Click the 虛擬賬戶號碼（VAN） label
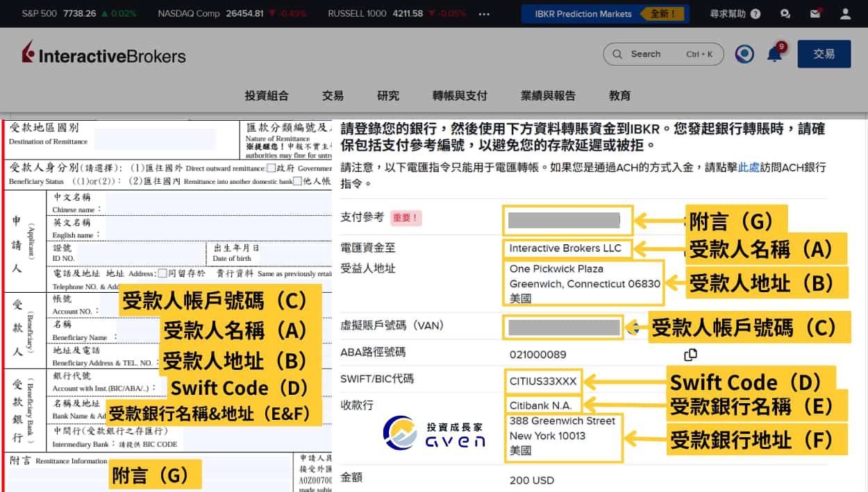This screenshot has width=868, height=492. click(x=392, y=325)
